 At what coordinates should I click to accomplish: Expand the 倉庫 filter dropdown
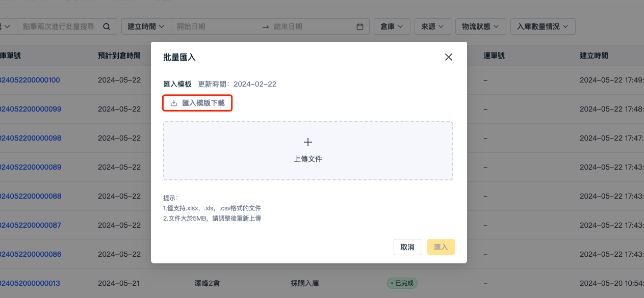(392, 26)
